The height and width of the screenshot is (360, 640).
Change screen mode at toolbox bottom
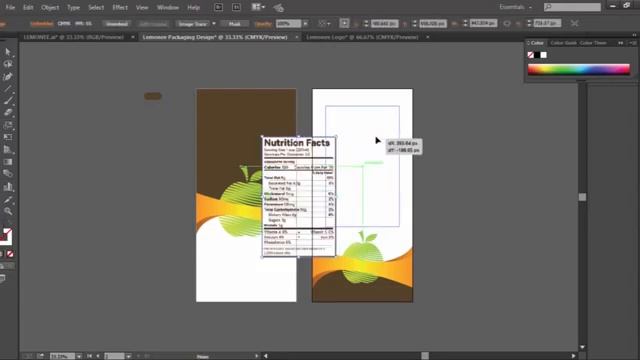pos(3,279)
